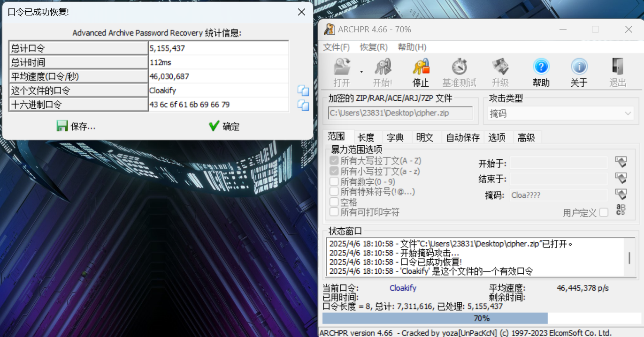The width and height of the screenshot is (644, 337).
Task: Click icon beside 掩码 field
Action: [x=621, y=195]
